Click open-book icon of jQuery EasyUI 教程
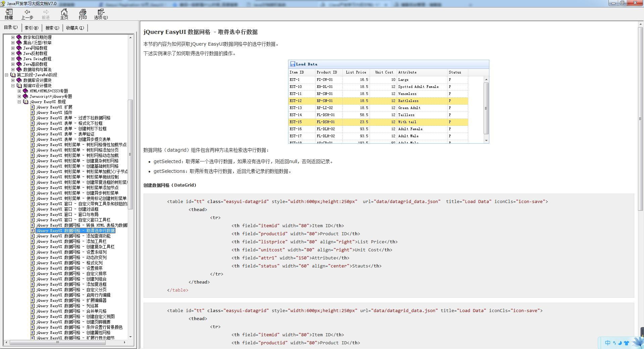This screenshot has height=349, width=644. pyautogui.click(x=25, y=102)
